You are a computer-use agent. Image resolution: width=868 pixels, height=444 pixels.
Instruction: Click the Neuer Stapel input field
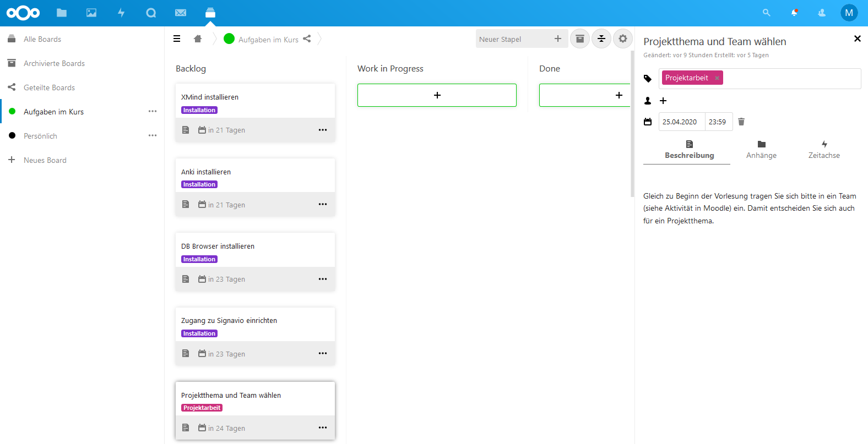point(513,39)
